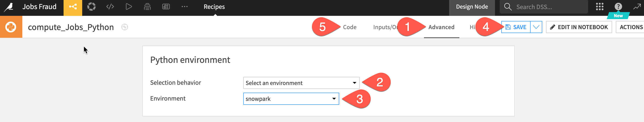Open the Flow icon in navbar
Viewport: 644px width, 122px height.
coord(73,7)
